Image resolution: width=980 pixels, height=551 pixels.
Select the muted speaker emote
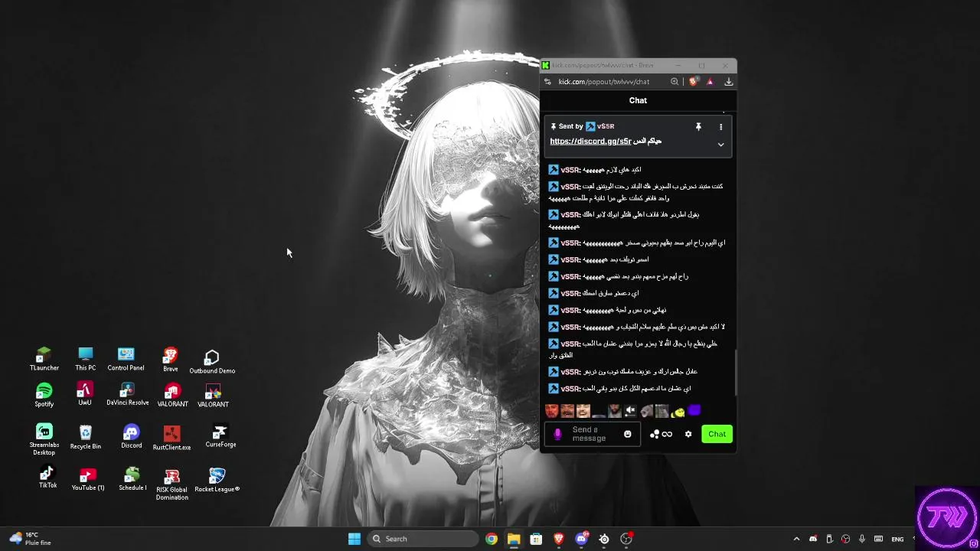click(x=630, y=411)
